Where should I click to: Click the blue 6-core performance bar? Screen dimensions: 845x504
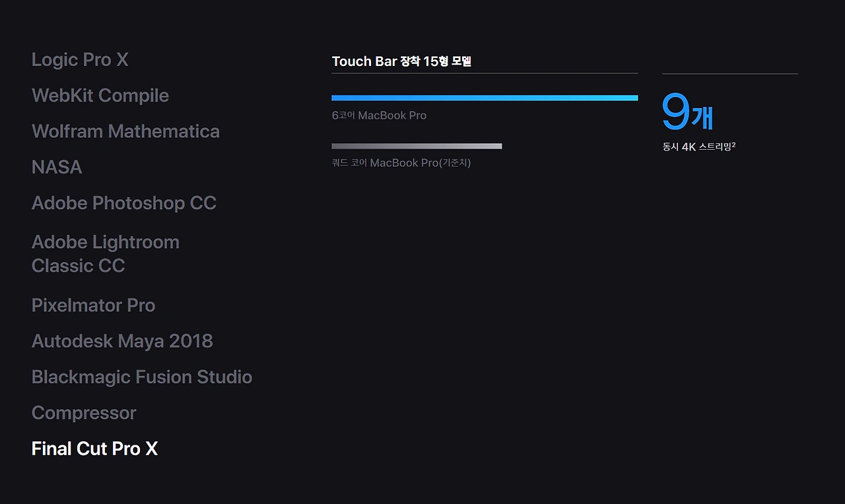point(485,98)
